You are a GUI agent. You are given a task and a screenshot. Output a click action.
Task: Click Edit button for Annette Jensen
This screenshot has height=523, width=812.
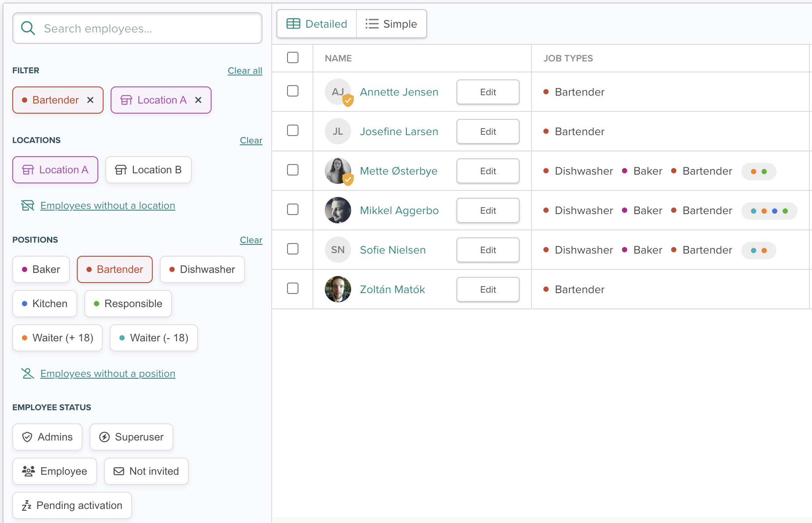click(x=488, y=92)
